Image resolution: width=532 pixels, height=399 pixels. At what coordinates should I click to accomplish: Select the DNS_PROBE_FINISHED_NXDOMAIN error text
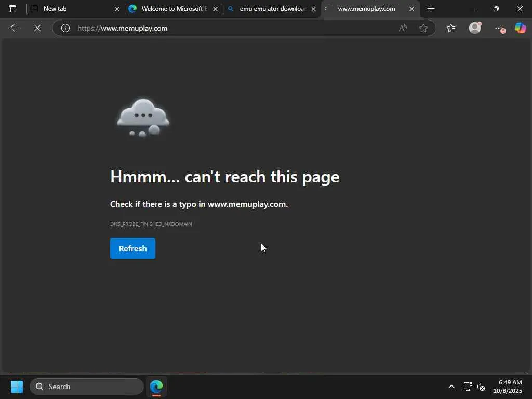[x=151, y=224]
